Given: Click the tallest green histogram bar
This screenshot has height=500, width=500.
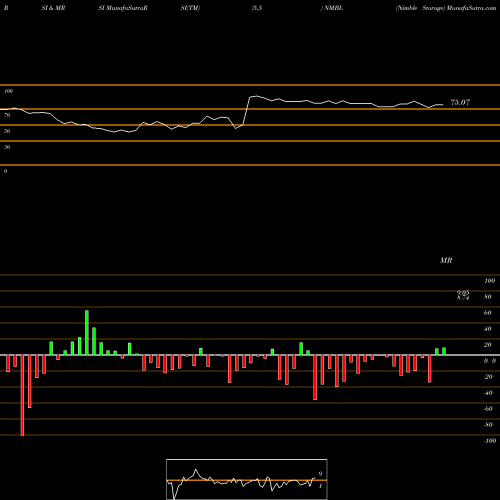Looking at the screenshot, I should (87, 333).
